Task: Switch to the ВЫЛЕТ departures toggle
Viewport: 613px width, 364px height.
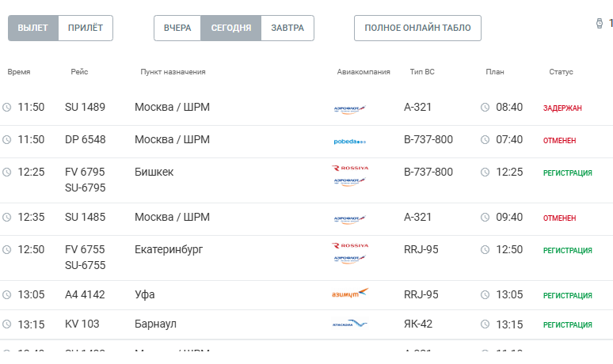Action: (33, 28)
